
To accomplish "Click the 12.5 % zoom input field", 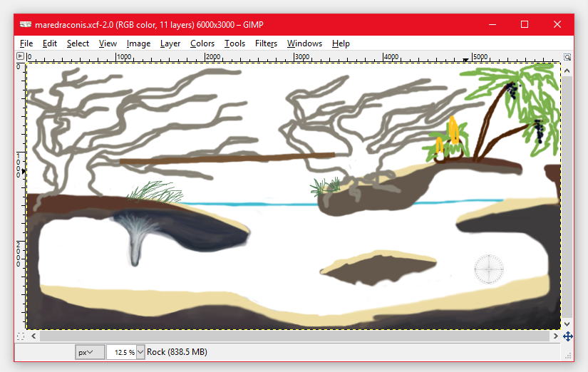I will 121,352.
